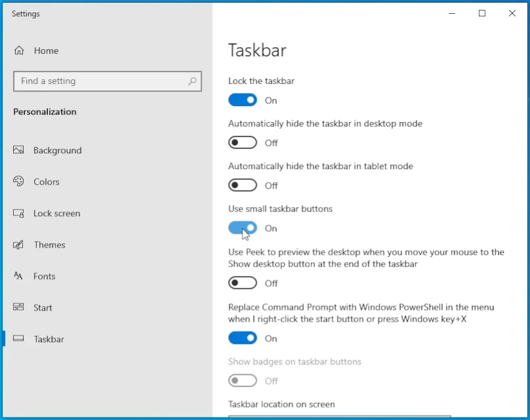Click the Lock screen icon in sidebar
Image resolution: width=530 pixels, height=420 pixels.
pyautogui.click(x=20, y=213)
